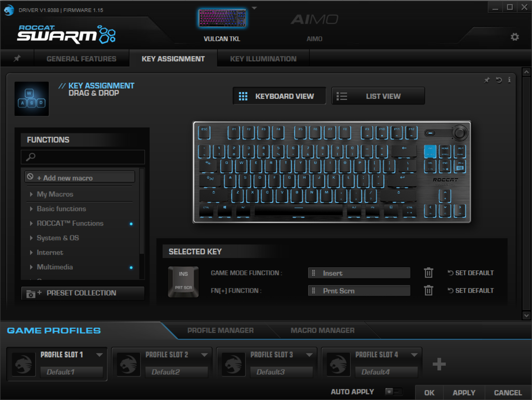Open Profile Manager tab
This screenshot has height=400, width=532.
click(220, 330)
